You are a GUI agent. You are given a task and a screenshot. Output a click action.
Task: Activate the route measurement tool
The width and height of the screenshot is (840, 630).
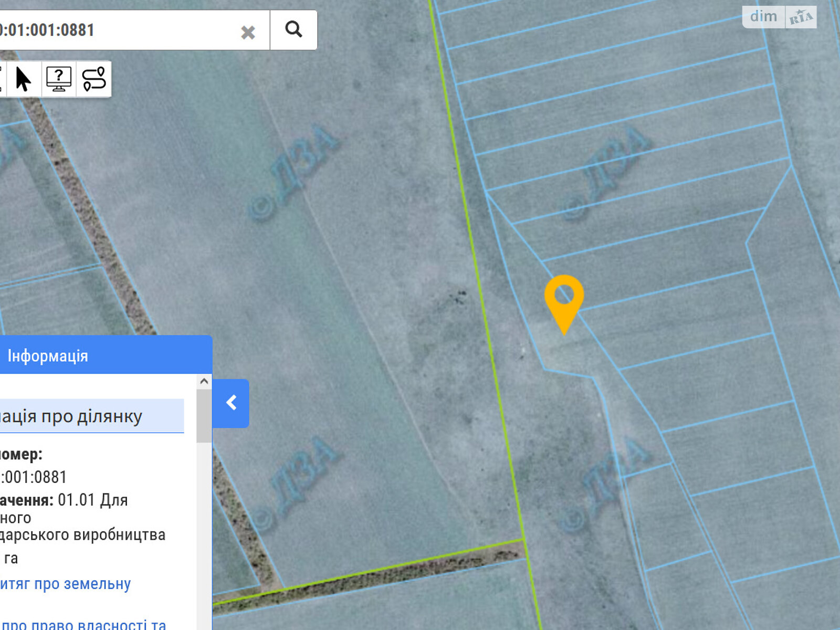point(94,79)
